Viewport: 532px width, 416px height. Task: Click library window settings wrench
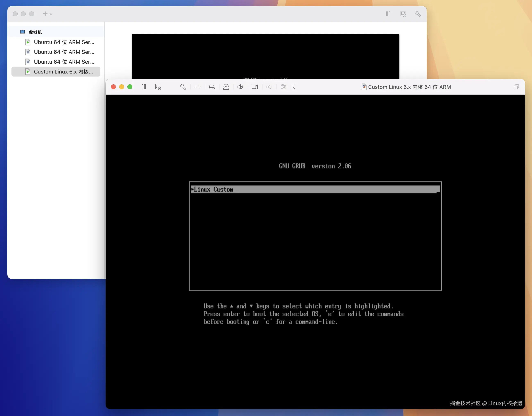point(418,14)
